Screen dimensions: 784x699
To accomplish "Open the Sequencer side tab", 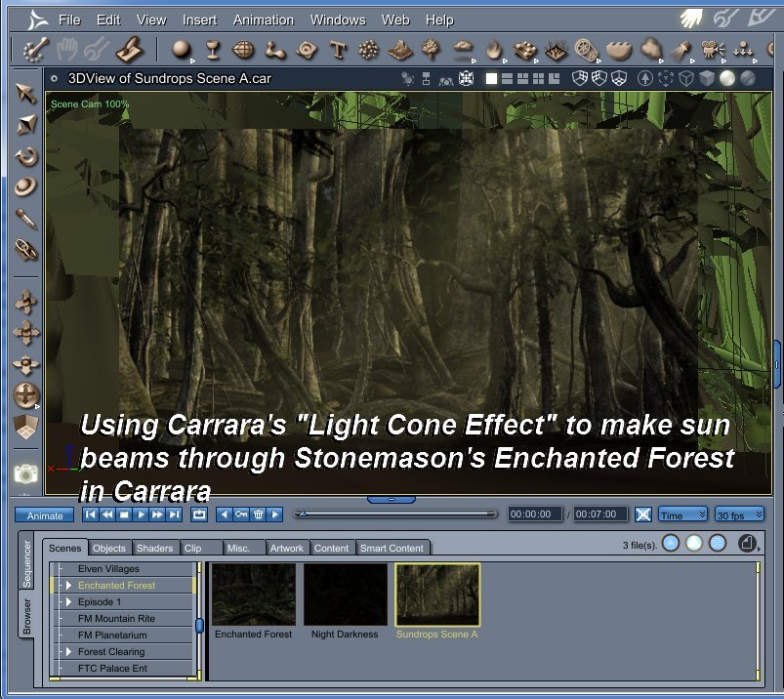I will (26, 563).
